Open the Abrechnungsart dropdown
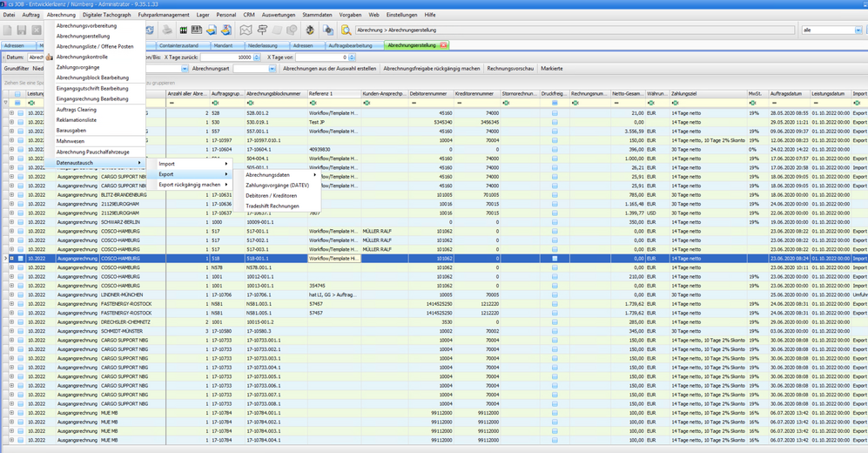 tap(272, 69)
